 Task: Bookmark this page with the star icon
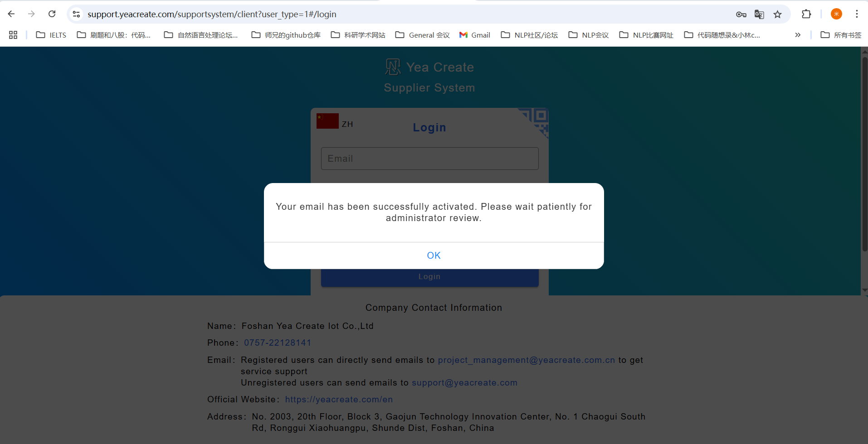[x=778, y=14]
